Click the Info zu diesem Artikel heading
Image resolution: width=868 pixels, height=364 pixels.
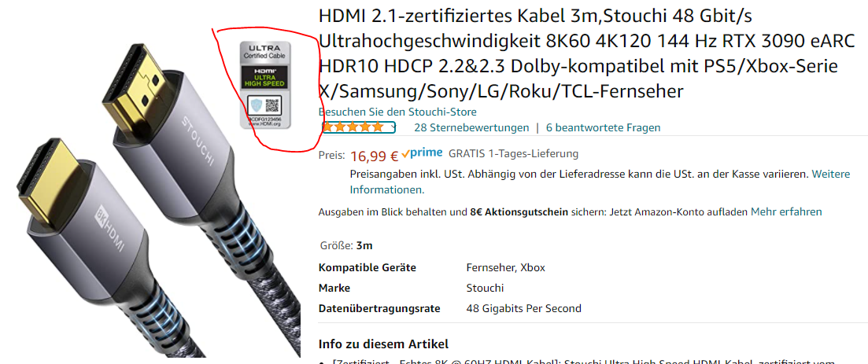tap(383, 344)
